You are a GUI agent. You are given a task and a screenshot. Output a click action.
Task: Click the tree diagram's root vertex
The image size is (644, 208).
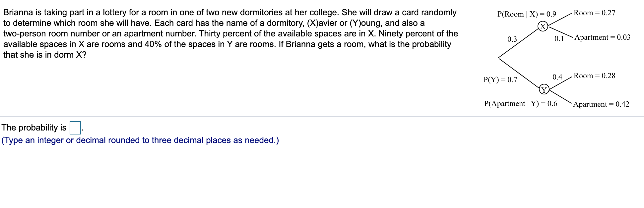tap(499, 58)
